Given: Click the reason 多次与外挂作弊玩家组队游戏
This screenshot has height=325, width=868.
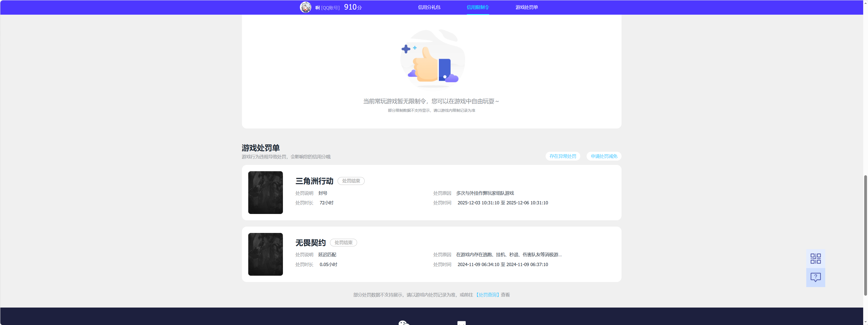Looking at the screenshot, I should coord(485,193).
